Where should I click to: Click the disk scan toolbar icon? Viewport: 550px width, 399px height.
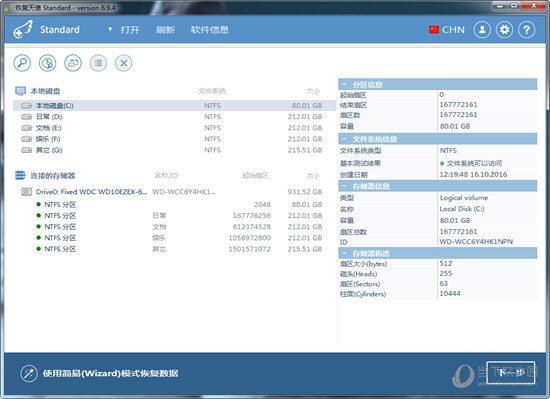coord(47,63)
